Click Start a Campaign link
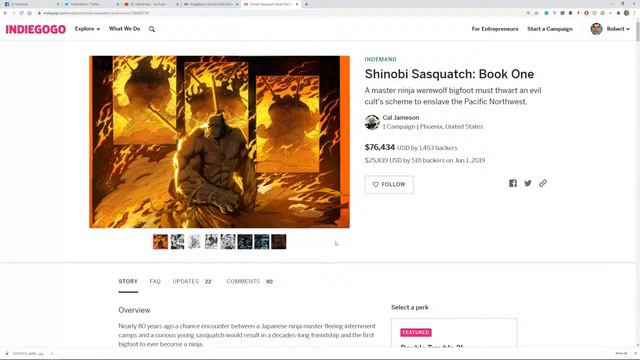This screenshot has height=360, width=640. click(x=550, y=29)
